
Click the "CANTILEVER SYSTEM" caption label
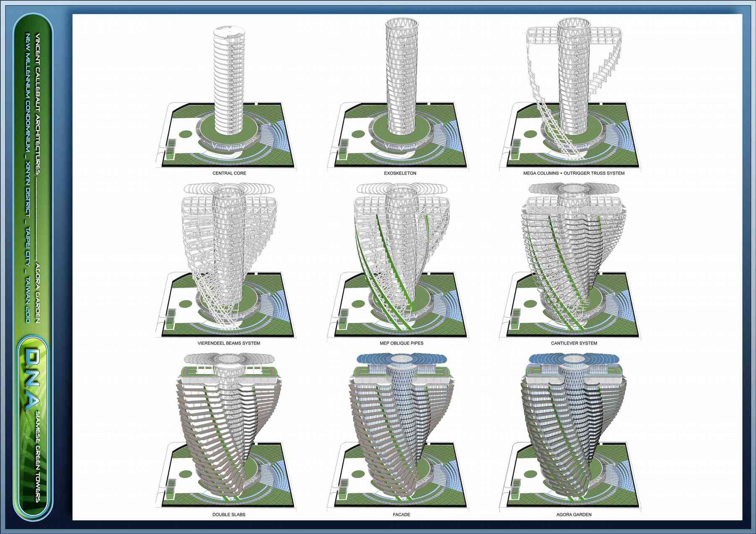tap(574, 343)
